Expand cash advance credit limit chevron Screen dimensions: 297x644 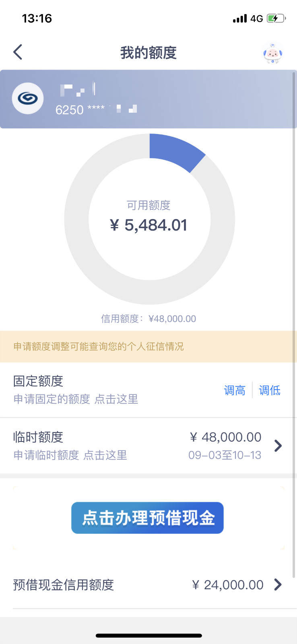[x=278, y=584]
